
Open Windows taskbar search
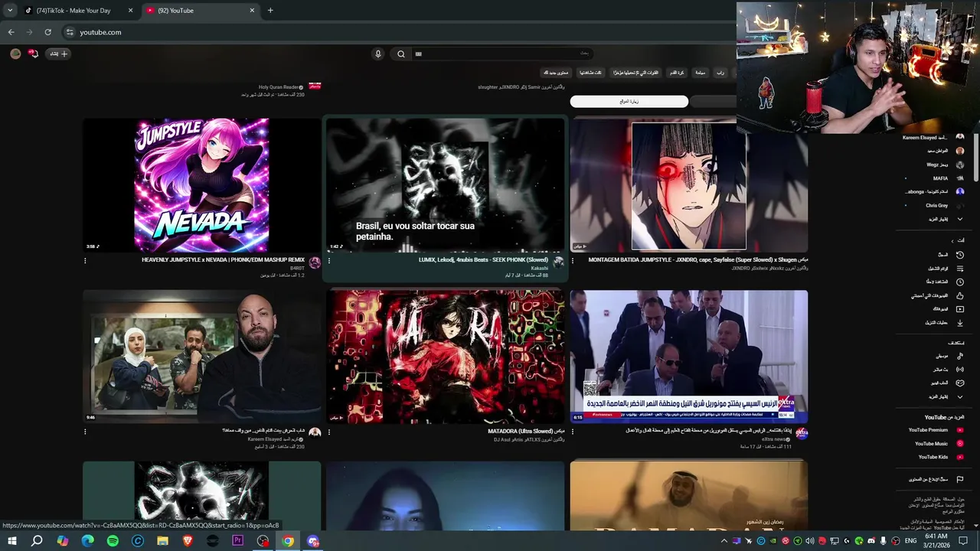point(37,541)
